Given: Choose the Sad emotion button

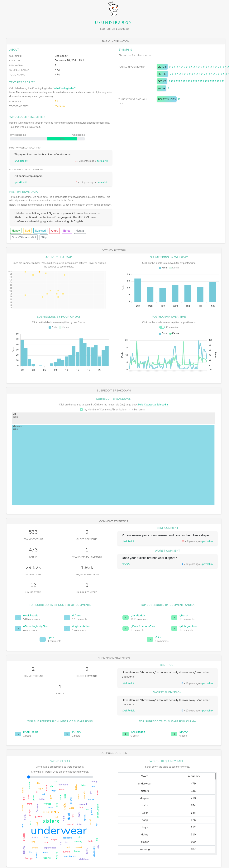Looking at the screenshot, I should (x=27, y=231).
